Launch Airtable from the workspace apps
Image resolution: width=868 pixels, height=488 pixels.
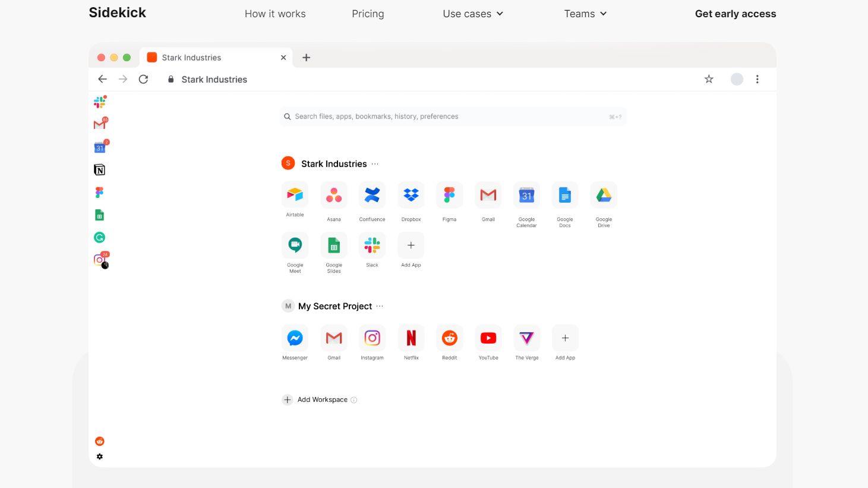pos(295,194)
